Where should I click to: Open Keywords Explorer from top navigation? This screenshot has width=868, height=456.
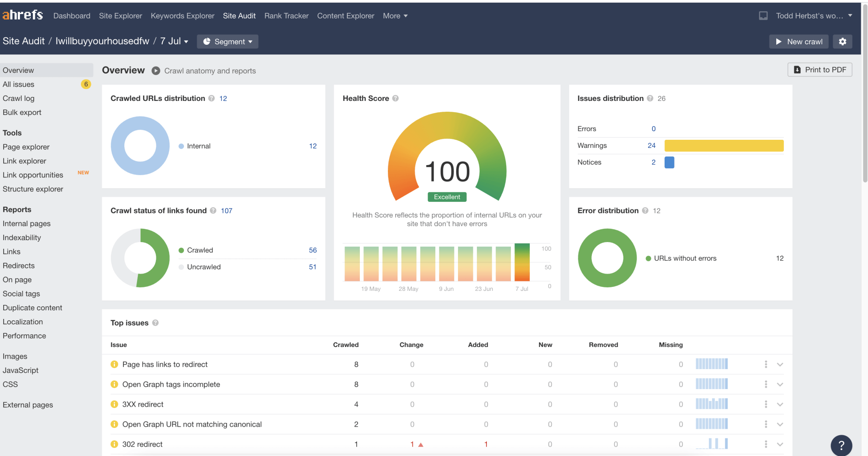click(x=183, y=16)
